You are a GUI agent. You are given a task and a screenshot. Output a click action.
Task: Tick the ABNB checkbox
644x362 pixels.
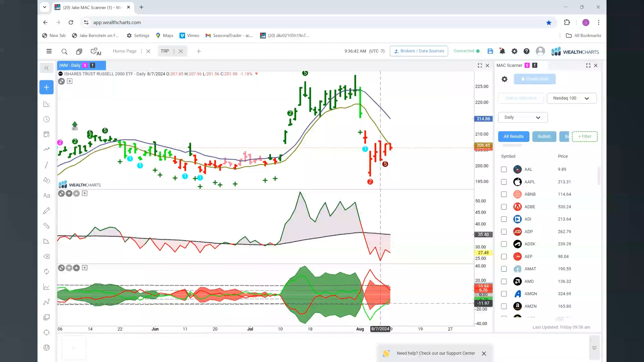[504, 194]
